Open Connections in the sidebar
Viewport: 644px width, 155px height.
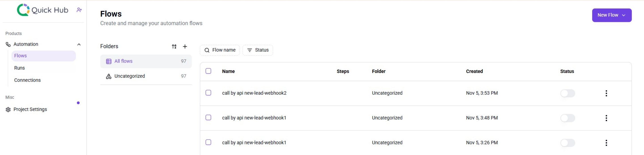[x=27, y=80]
